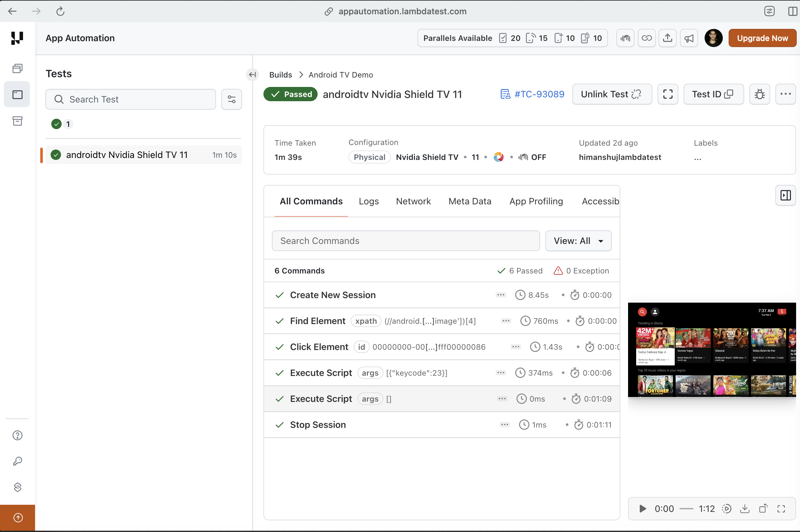Screen dimensions: 800x532
Task: Click the bug report icon button
Action: (x=759, y=94)
